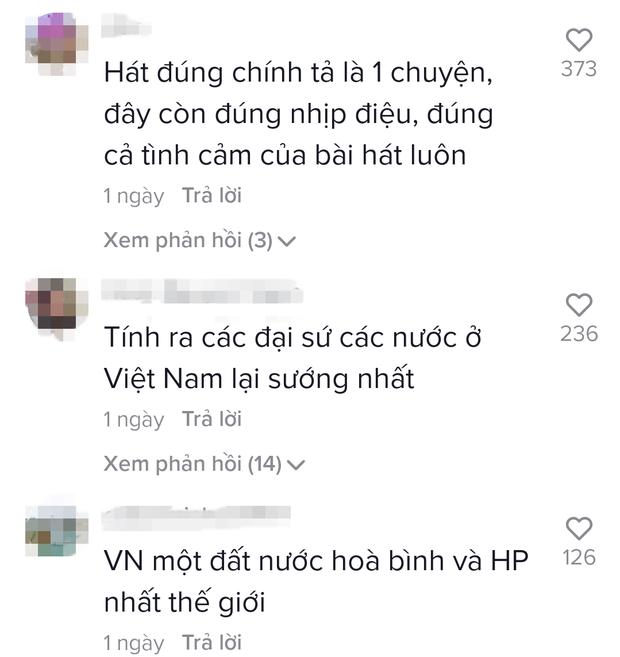Open the first commenter's blurred username
Screen dimensions: 620x657
click(x=126, y=24)
